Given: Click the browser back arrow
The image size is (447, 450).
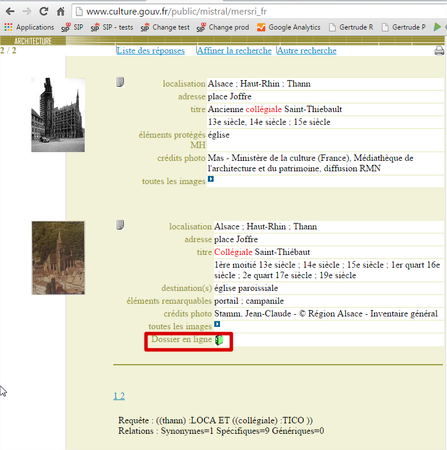Looking at the screenshot, I should coord(10,12).
